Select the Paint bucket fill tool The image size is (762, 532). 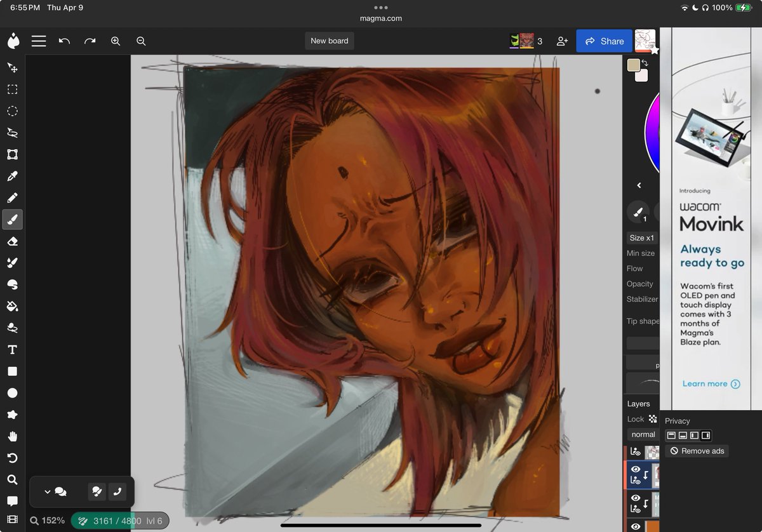(x=12, y=306)
